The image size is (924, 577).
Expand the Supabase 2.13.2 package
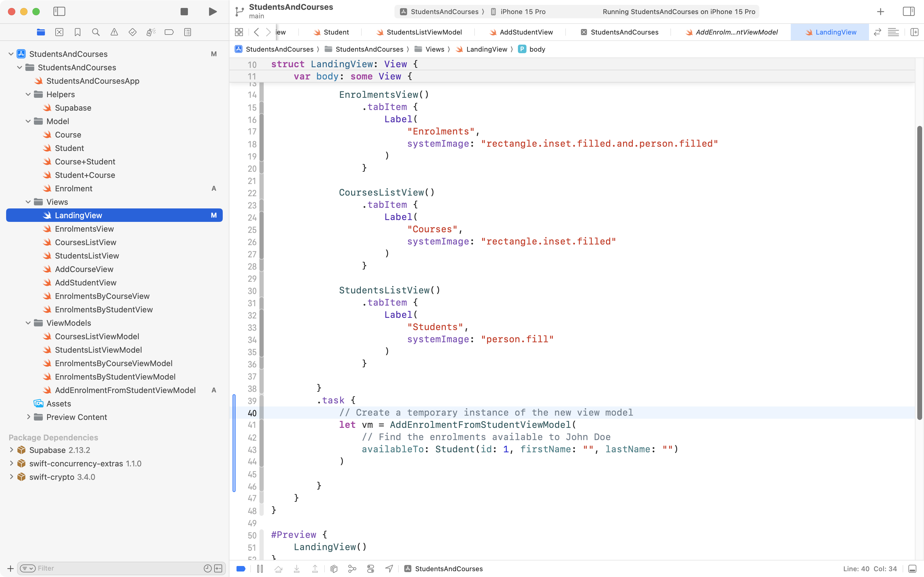tap(11, 450)
